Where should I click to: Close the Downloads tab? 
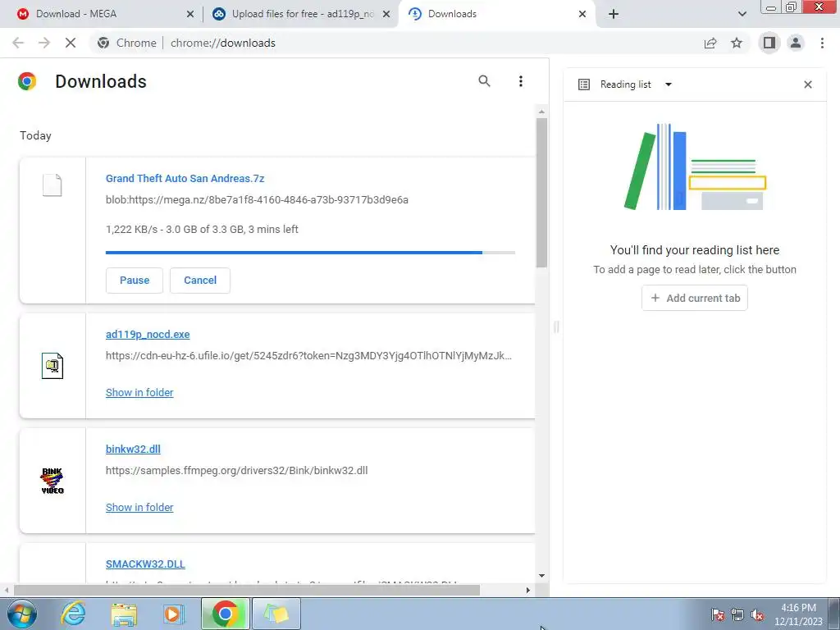coord(582,15)
